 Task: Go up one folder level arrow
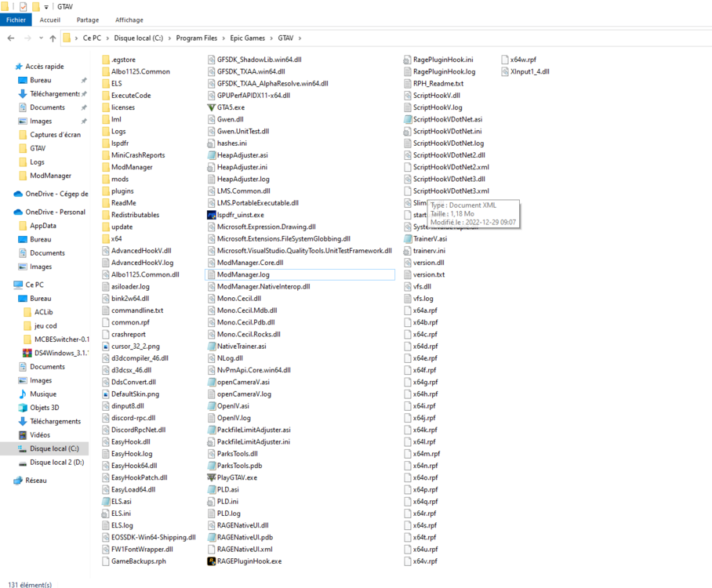[x=53, y=38]
